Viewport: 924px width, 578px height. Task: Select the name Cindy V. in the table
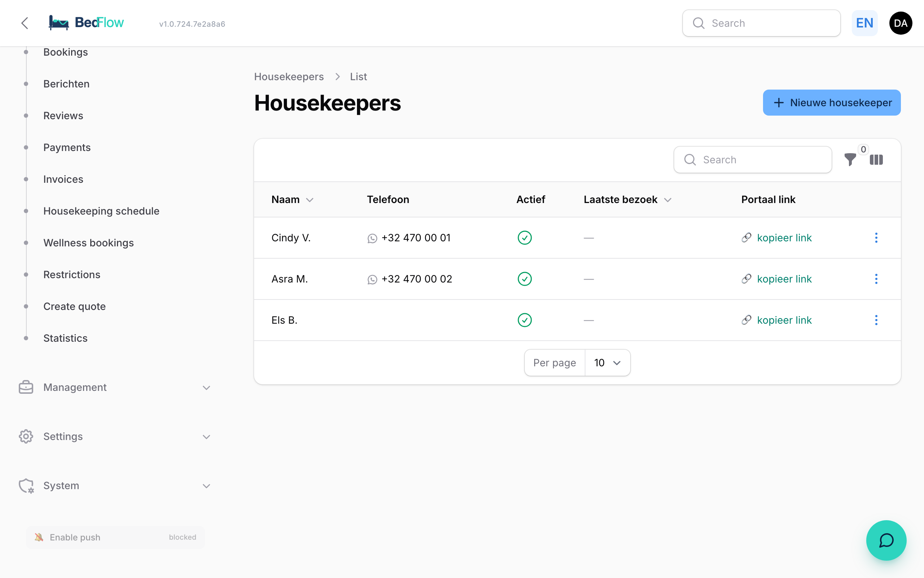[x=291, y=238]
